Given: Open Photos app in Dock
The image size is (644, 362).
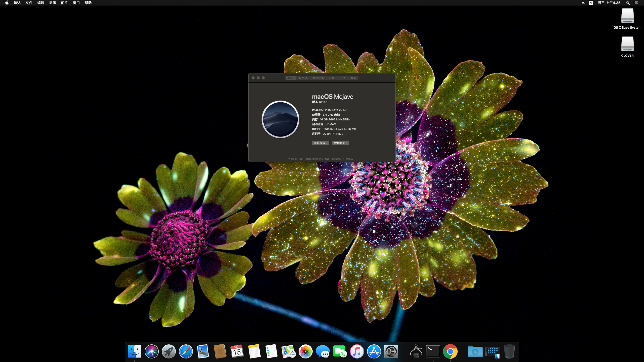Looking at the screenshot, I should click(x=305, y=351).
